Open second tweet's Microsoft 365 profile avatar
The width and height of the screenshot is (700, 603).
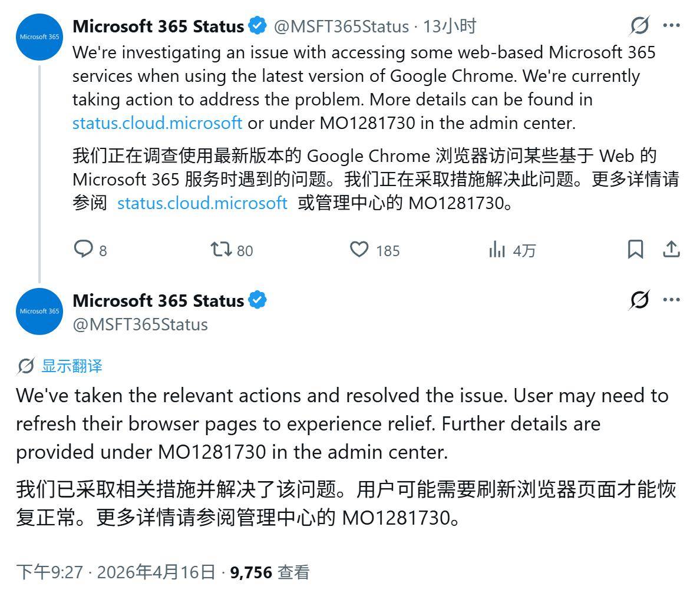(x=39, y=311)
